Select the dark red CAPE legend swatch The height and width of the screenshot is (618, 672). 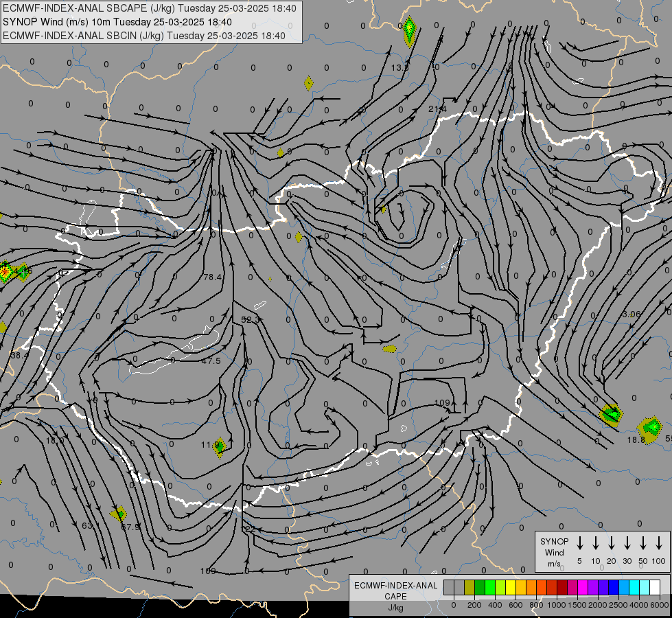click(562, 588)
